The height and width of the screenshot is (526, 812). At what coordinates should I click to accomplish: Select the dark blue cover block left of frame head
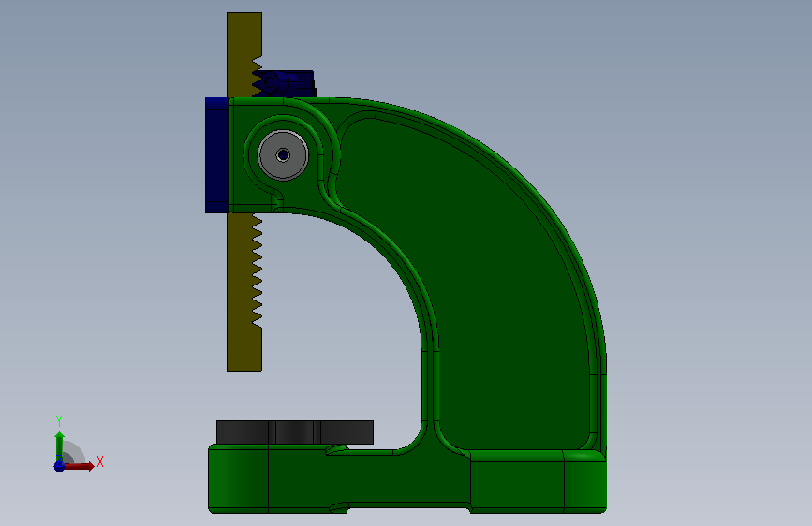216,154
